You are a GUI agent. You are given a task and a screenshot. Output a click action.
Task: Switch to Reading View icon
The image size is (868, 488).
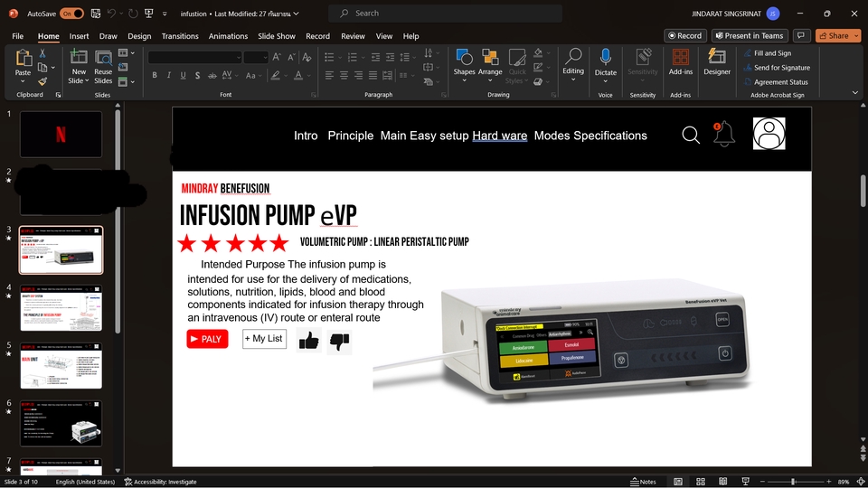click(x=723, y=482)
